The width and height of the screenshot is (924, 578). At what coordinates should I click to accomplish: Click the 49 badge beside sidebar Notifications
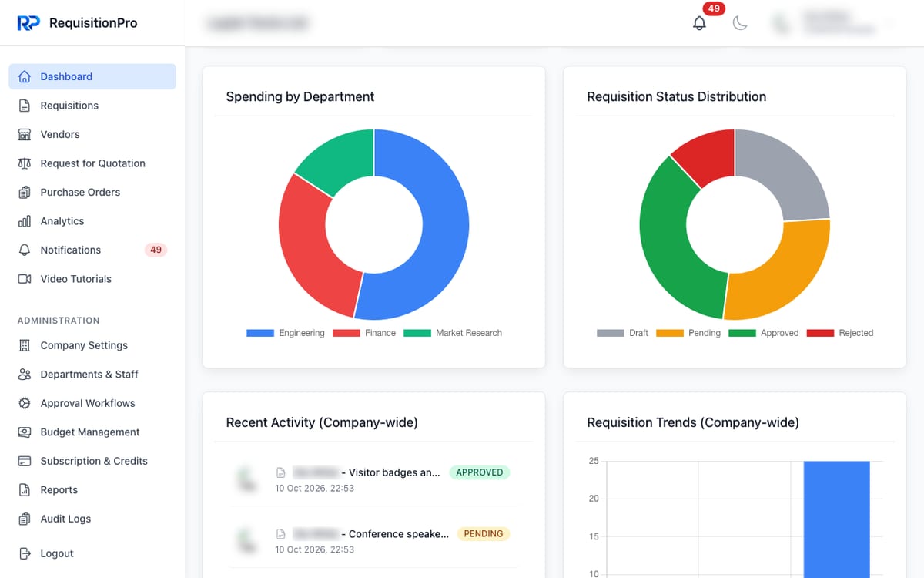point(156,250)
